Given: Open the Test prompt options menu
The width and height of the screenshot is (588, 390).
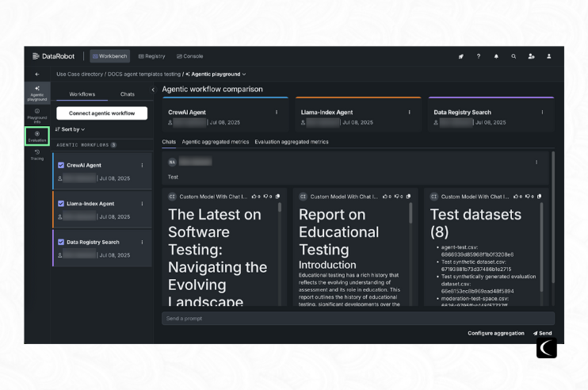Looking at the screenshot, I should pos(536,162).
